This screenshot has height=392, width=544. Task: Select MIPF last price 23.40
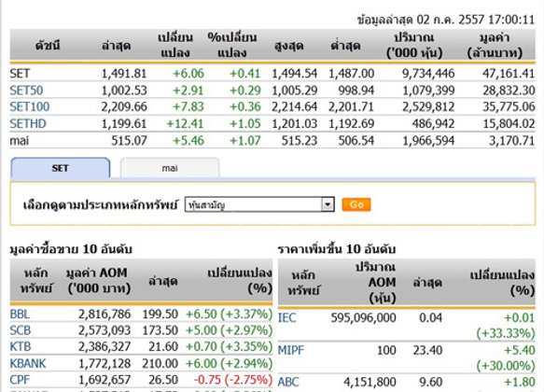pyautogui.click(x=427, y=350)
